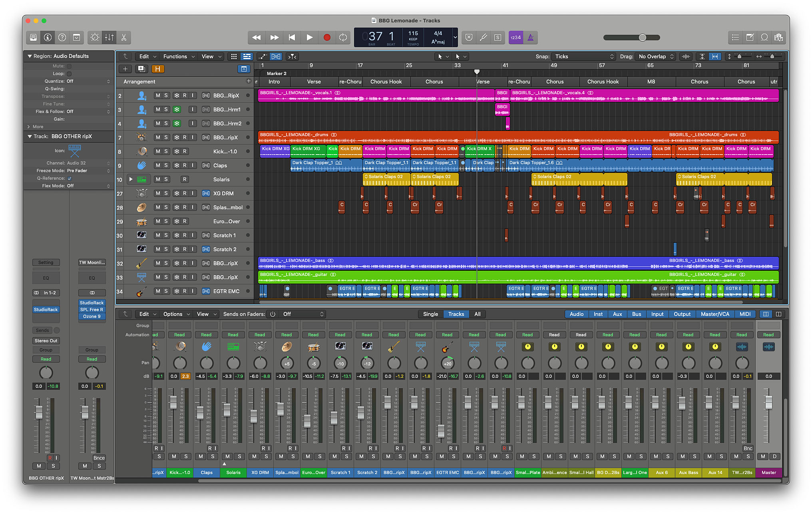Image resolution: width=812 pixels, height=514 pixels.
Task: Adjust the master volume slider in control bar
Action: point(642,38)
